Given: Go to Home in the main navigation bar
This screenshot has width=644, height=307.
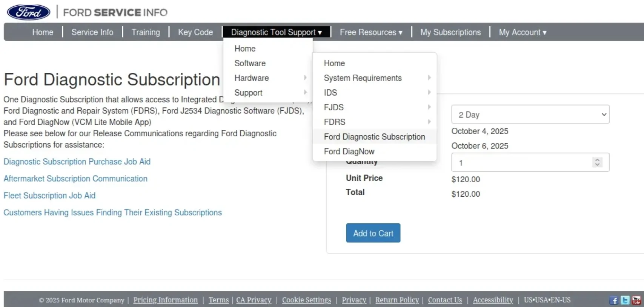Looking at the screenshot, I should coord(43,32).
